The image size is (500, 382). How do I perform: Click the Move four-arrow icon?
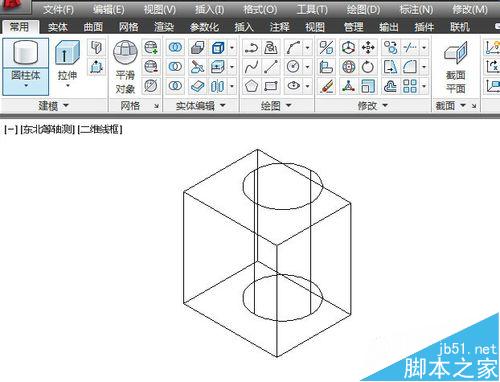point(368,48)
